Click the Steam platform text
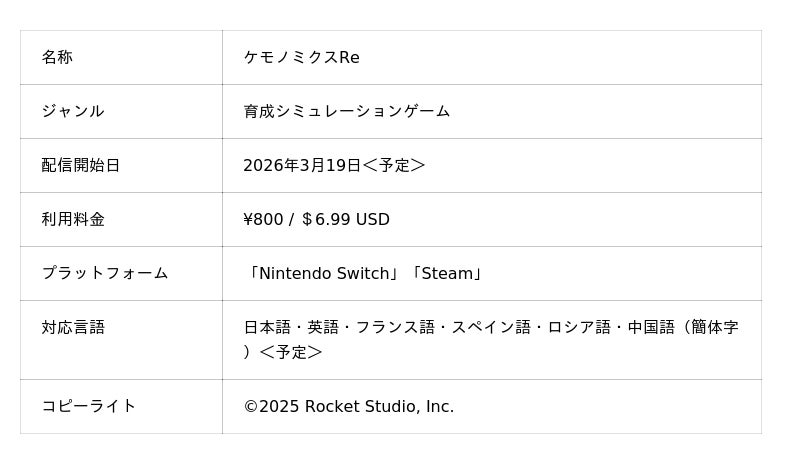Screen dimensions: 800x464 point(446,274)
